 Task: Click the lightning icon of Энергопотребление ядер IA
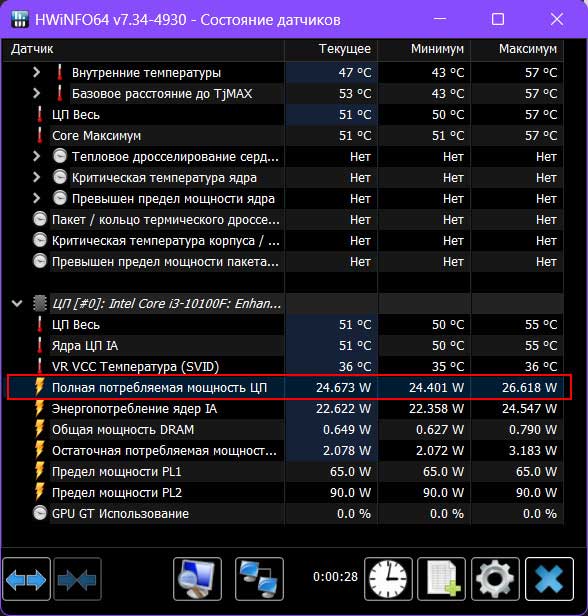coord(39,408)
